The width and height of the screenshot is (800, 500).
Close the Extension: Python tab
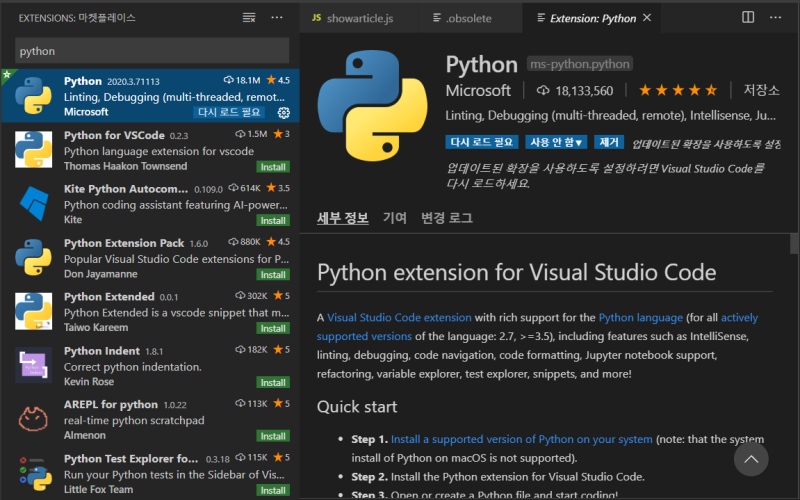(x=647, y=18)
